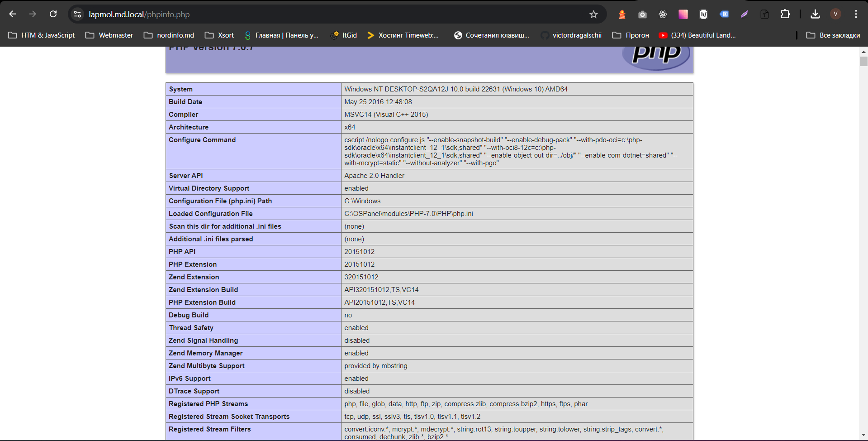Open the nordinfo.md bookmark folder
The height and width of the screenshot is (441, 868).
(169, 35)
